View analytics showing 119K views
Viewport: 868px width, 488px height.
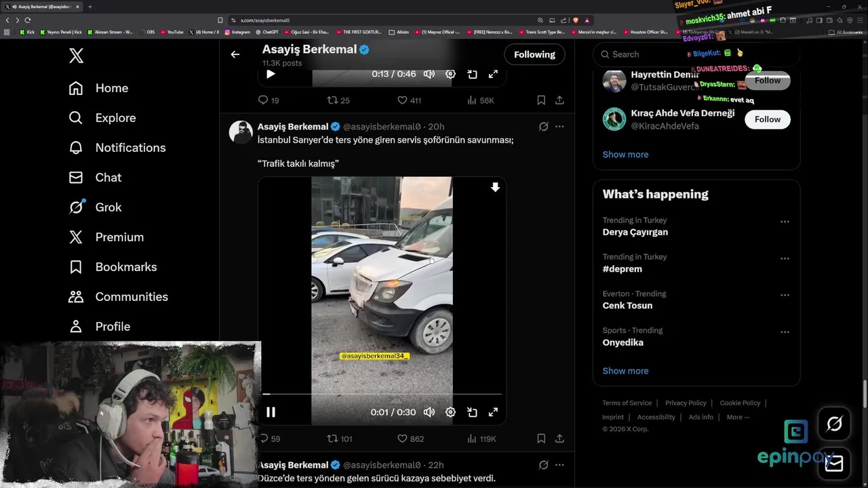(481, 439)
